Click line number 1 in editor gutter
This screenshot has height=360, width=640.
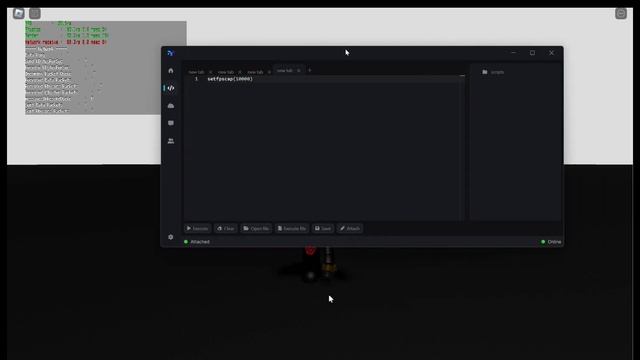click(196, 79)
